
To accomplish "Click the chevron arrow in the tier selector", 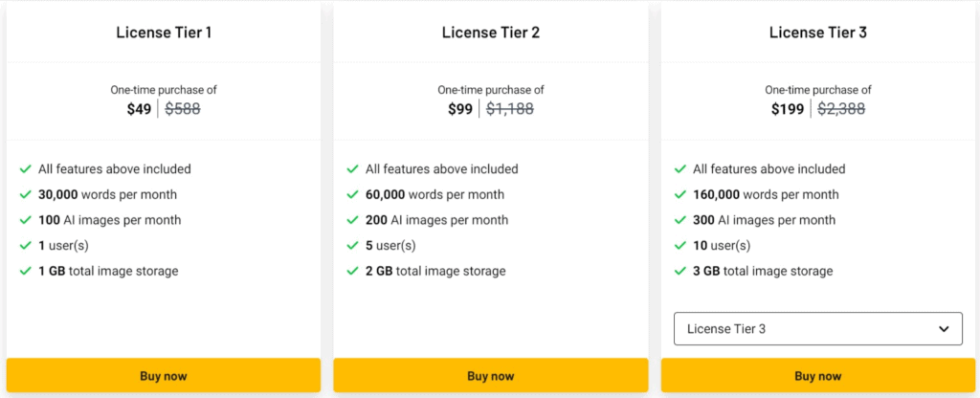I will [945, 328].
